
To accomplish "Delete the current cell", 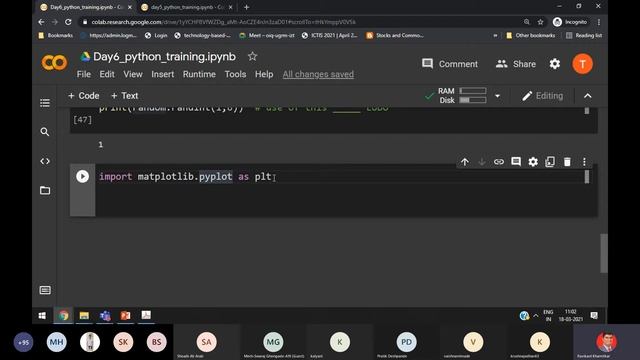I will coord(567,162).
